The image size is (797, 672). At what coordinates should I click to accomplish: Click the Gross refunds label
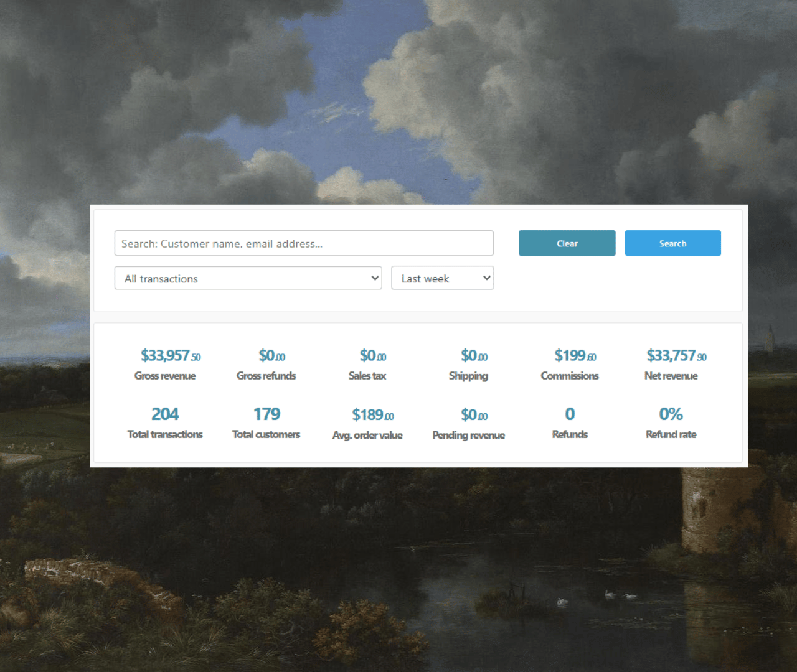point(266,376)
